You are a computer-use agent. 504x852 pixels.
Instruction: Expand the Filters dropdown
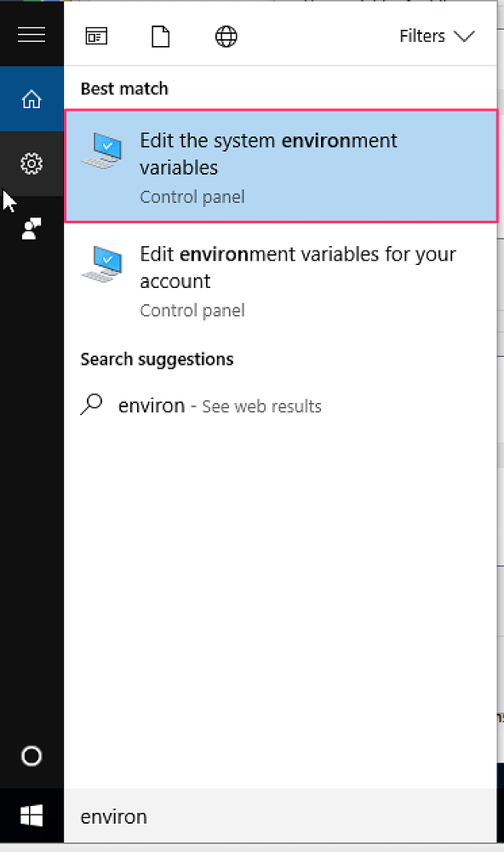coord(438,36)
